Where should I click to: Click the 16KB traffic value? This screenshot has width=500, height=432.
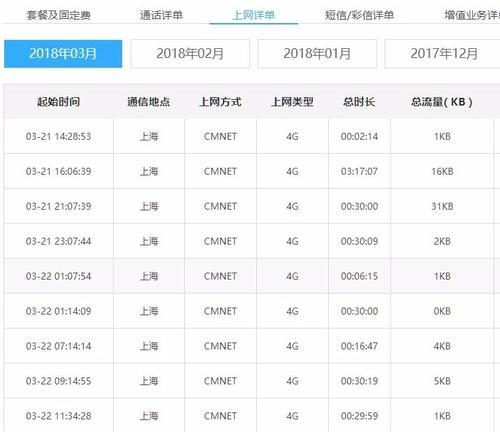tap(442, 171)
